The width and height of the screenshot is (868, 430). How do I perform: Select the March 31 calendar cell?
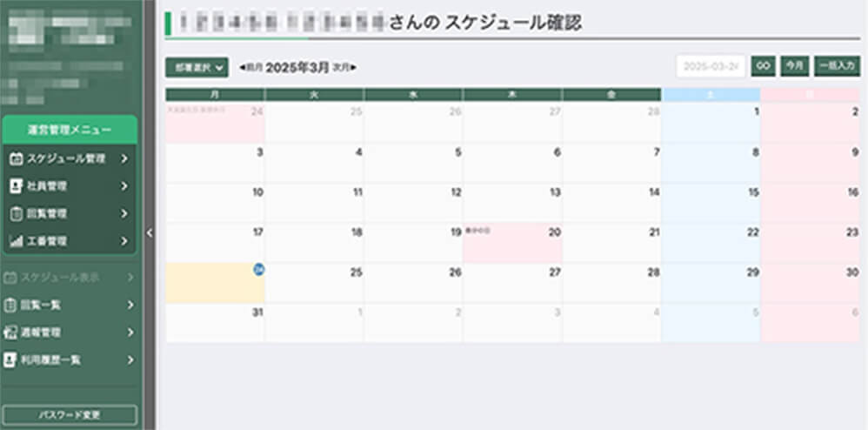(x=216, y=323)
